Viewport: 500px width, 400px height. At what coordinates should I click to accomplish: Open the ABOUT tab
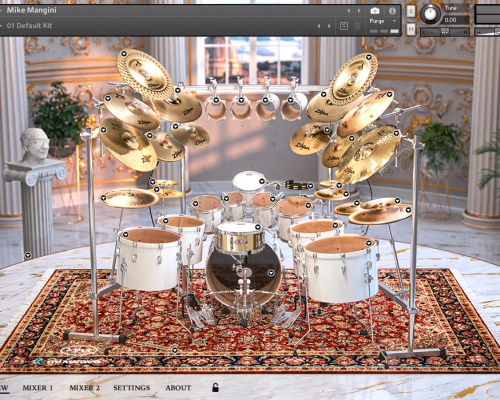tap(178, 388)
